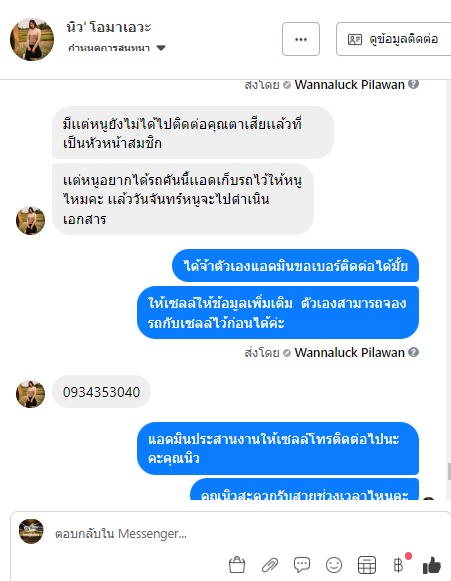The width and height of the screenshot is (451, 581).
Task: Click the lower Wannaluck Pilawan sender name
Action: click(x=349, y=352)
